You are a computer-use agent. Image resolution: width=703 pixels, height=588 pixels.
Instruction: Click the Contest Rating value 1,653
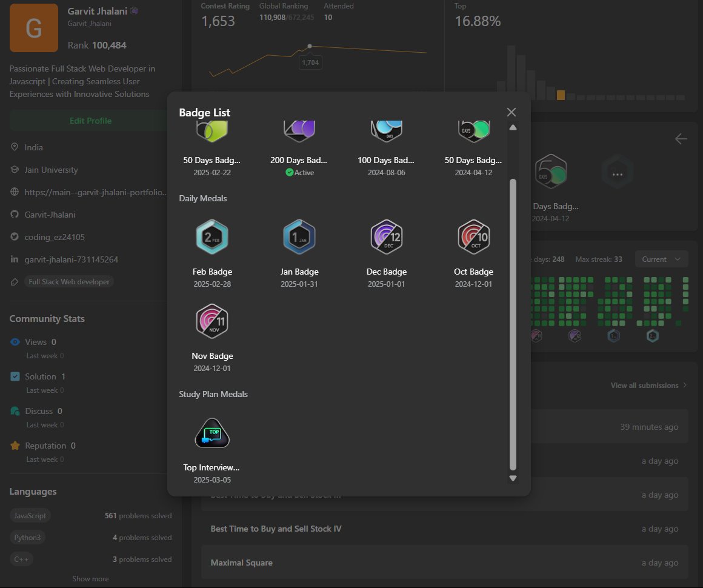click(x=218, y=21)
